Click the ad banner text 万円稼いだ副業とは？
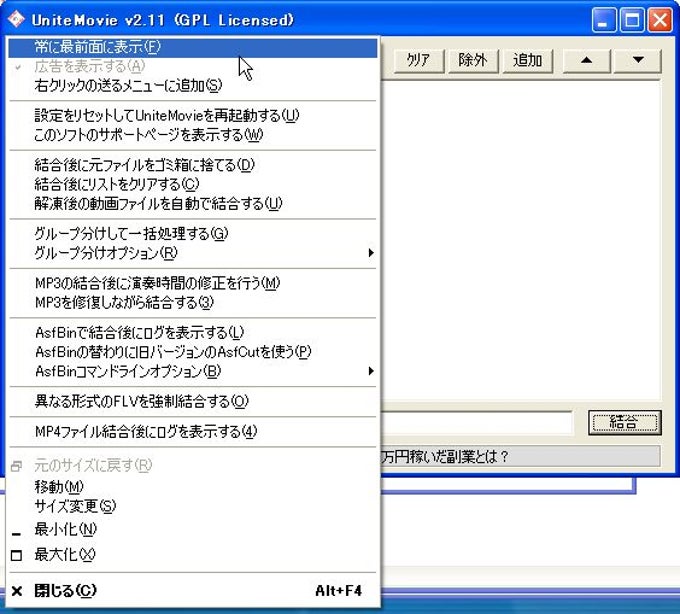 445,457
